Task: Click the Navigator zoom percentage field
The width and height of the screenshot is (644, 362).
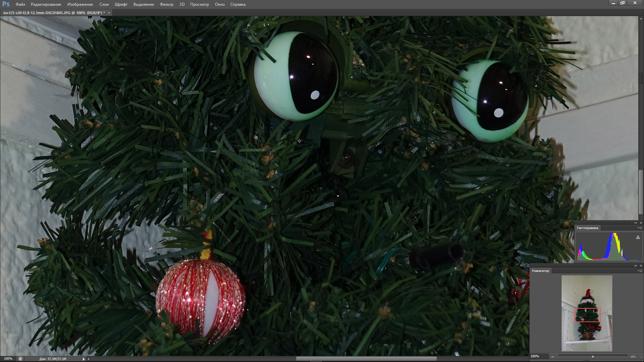Action: (535, 356)
